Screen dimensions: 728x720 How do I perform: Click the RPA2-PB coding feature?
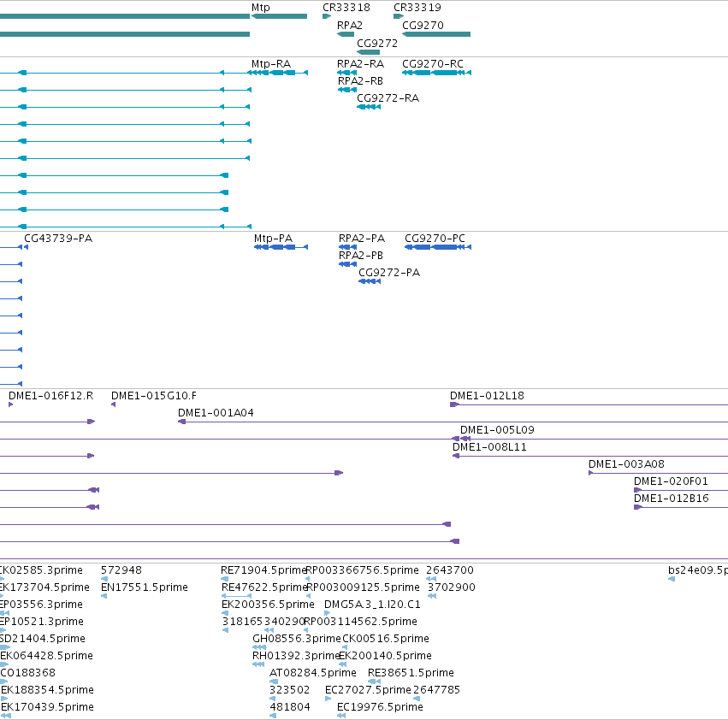tap(348, 264)
